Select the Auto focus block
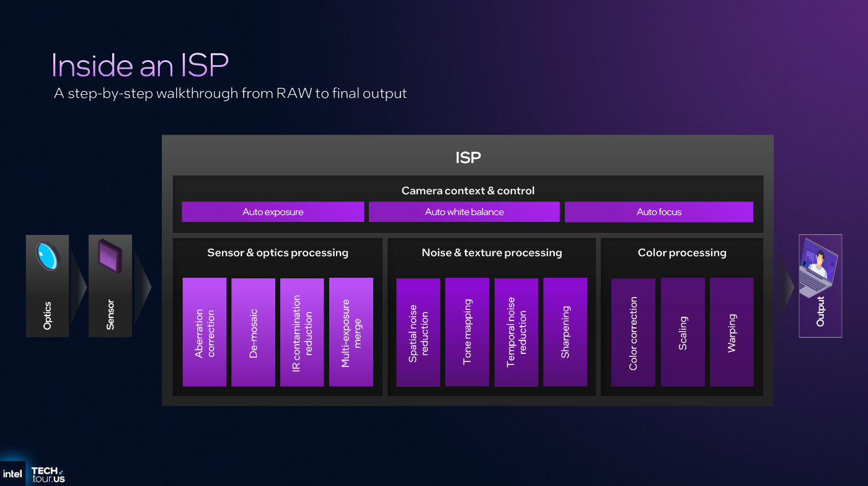The image size is (868, 486). 659,212
